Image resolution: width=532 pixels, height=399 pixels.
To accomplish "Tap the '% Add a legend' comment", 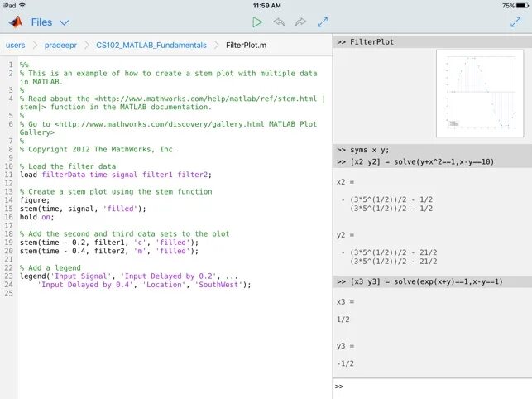I will (x=50, y=268).
